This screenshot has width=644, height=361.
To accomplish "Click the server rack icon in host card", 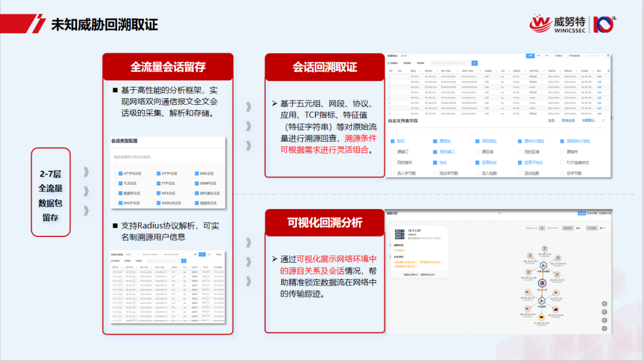I will pyautogui.click(x=400, y=234).
